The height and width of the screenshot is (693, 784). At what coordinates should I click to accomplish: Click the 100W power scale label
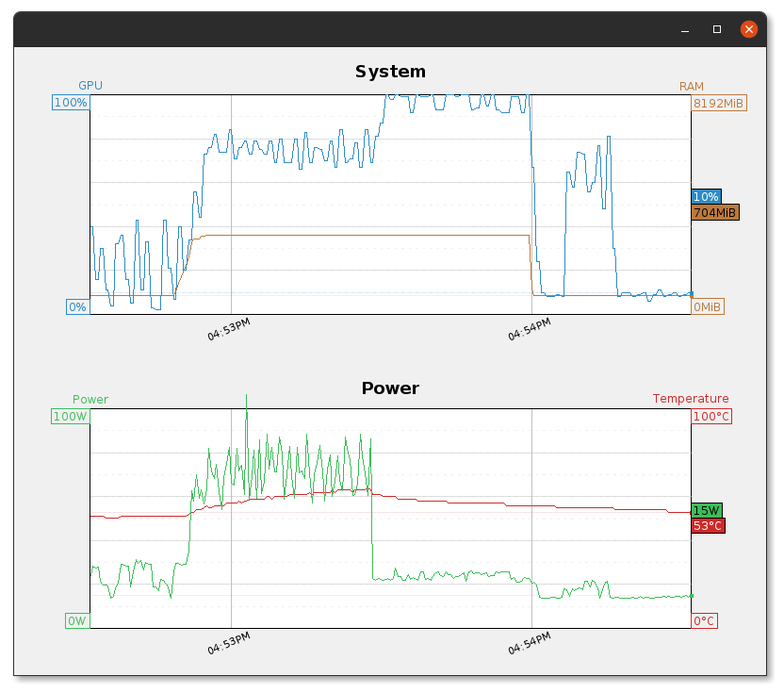coord(71,417)
